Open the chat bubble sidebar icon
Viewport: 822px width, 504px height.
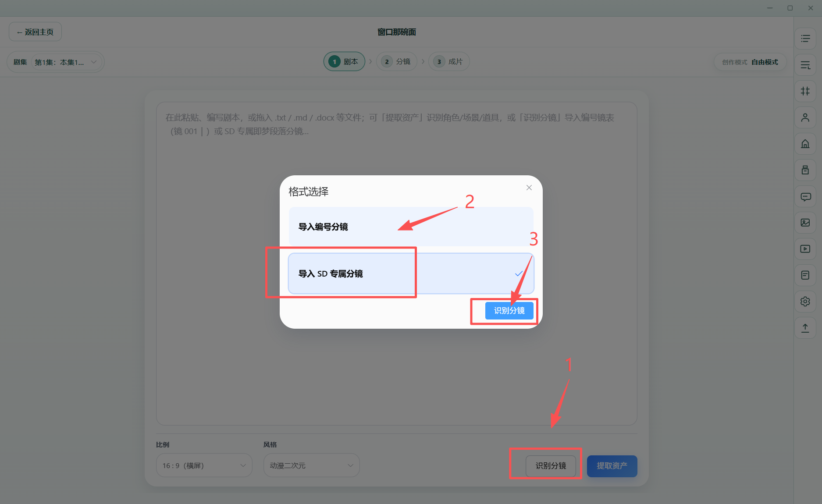click(805, 196)
